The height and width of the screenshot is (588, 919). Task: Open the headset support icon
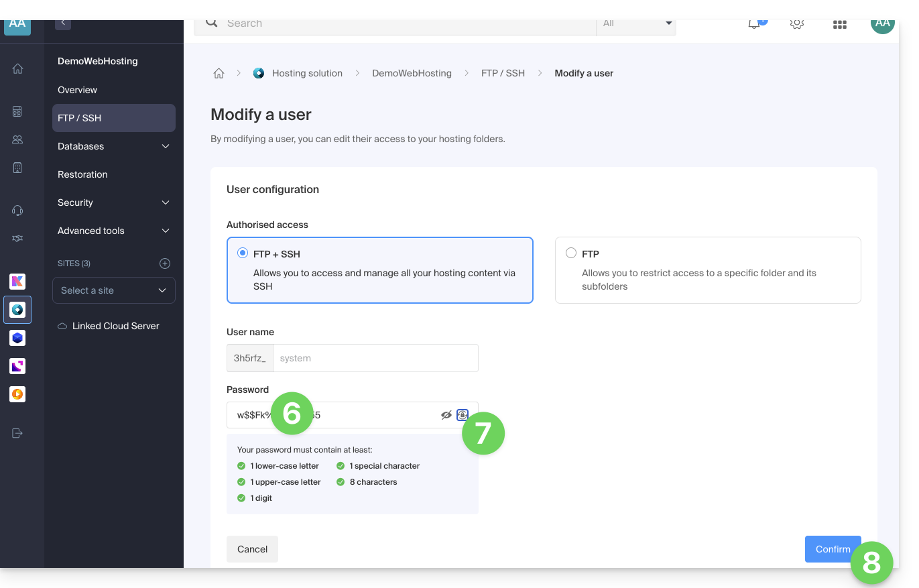[18, 211]
